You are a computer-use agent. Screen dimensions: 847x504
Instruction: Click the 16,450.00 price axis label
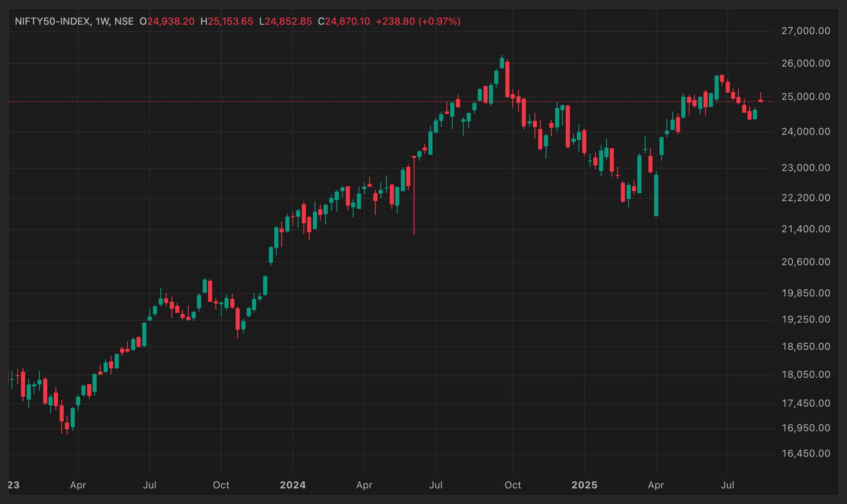tap(805, 453)
